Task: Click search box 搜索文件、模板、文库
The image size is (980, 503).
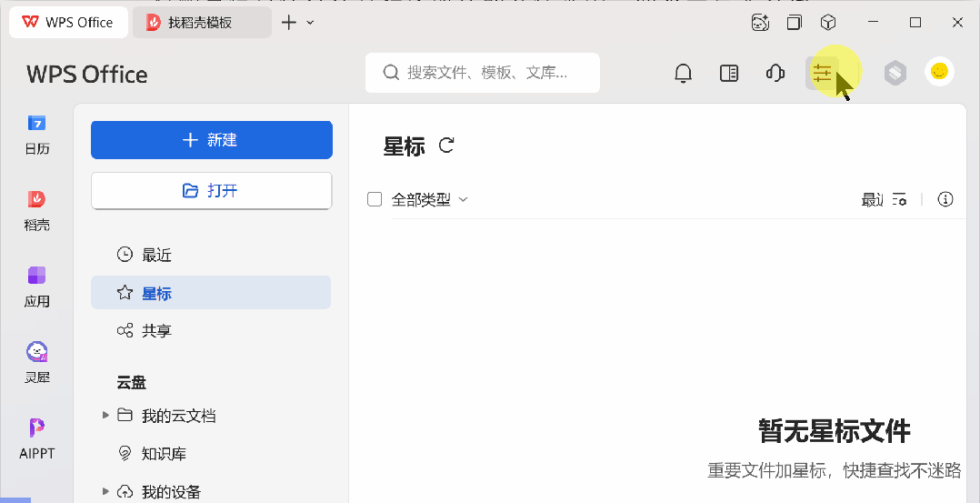Action: tap(483, 73)
